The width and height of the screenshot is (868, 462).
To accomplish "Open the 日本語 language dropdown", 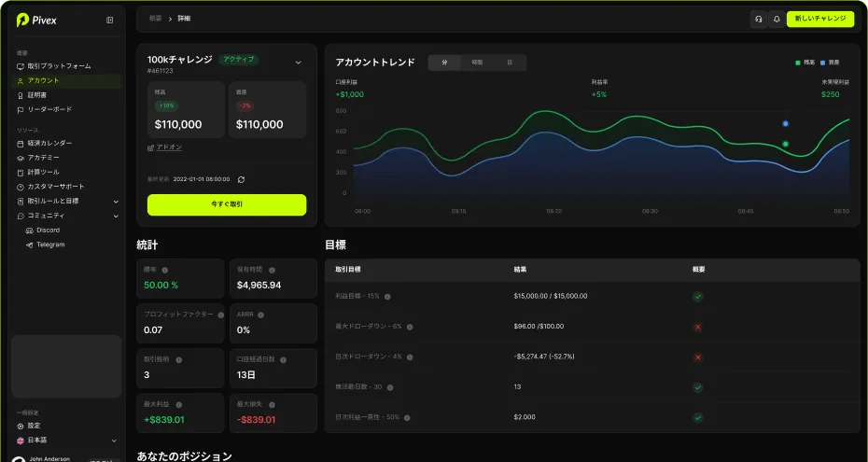I will click(66, 441).
